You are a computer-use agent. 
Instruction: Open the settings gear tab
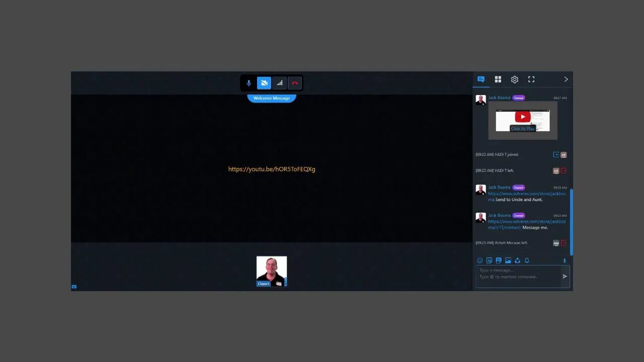pyautogui.click(x=515, y=79)
